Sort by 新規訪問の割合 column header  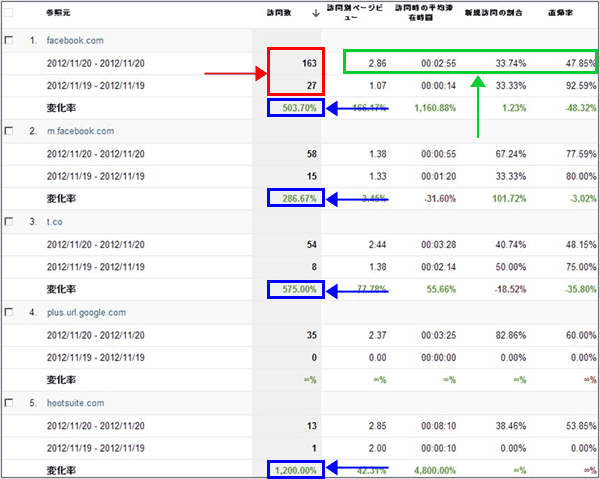point(493,13)
